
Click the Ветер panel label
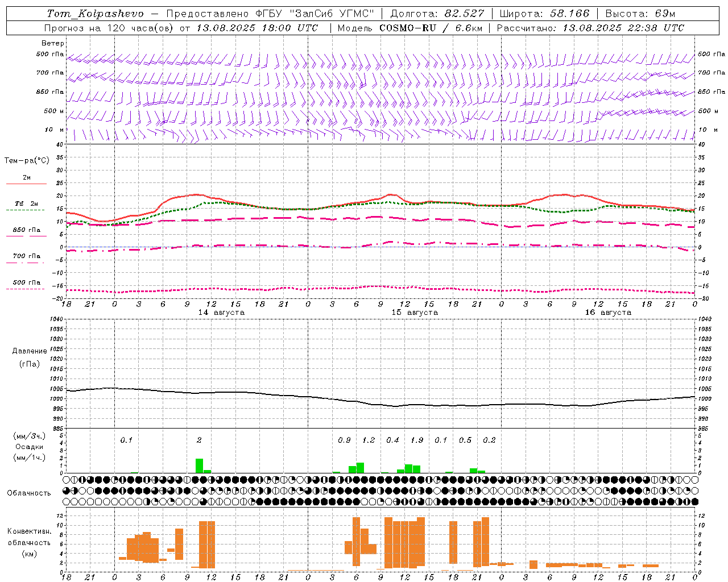tap(53, 43)
